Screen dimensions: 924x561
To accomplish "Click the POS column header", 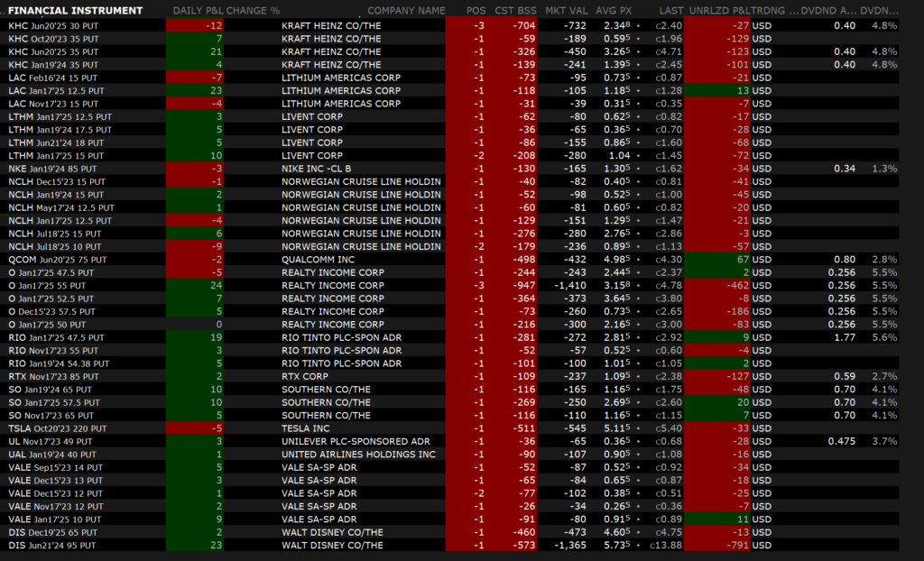I will point(476,11).
